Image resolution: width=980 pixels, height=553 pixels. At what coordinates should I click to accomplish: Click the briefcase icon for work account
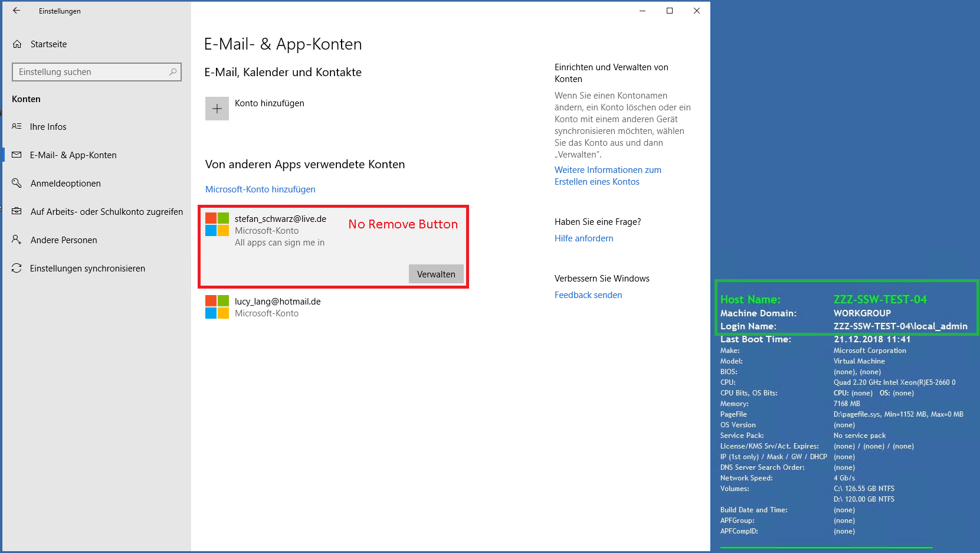pyautogui.click(x=17, y=211)
